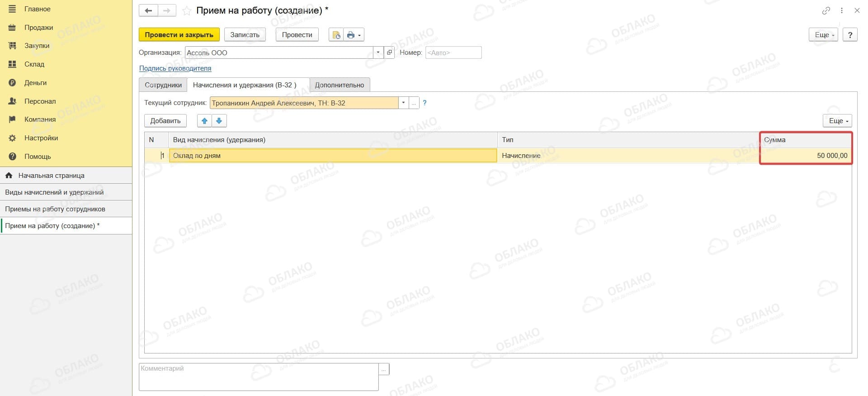
Task: Open Подпись руководителя link
Action: (175, 68)
